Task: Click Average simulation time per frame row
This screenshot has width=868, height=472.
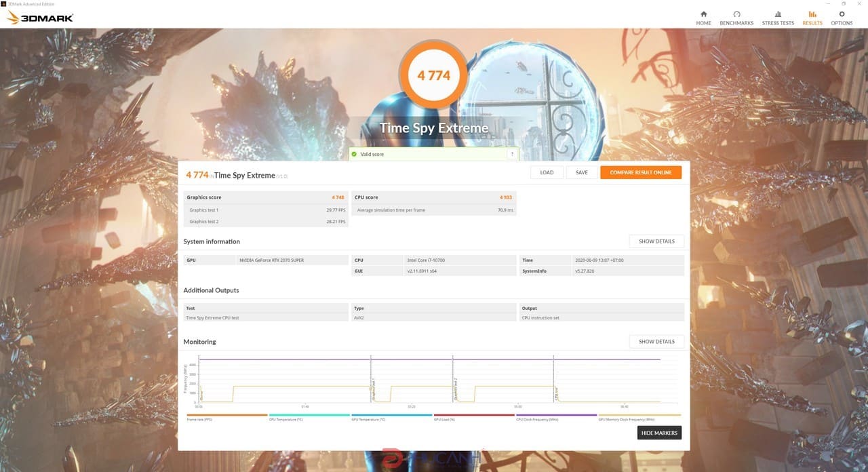Action: pyautogui.click(x=434, y=210)
